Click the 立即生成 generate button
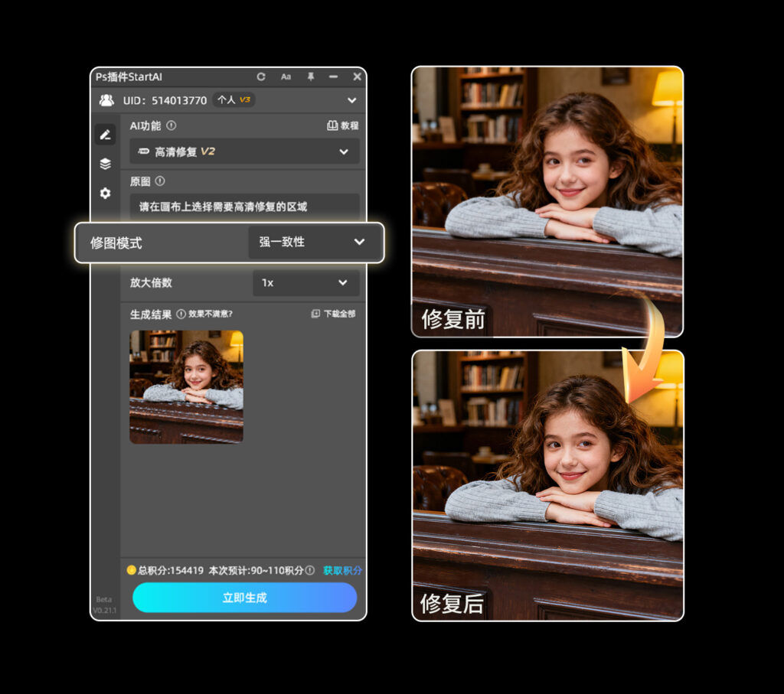The width and height of the screenshot is (784, 694). (x=244, y=598)
